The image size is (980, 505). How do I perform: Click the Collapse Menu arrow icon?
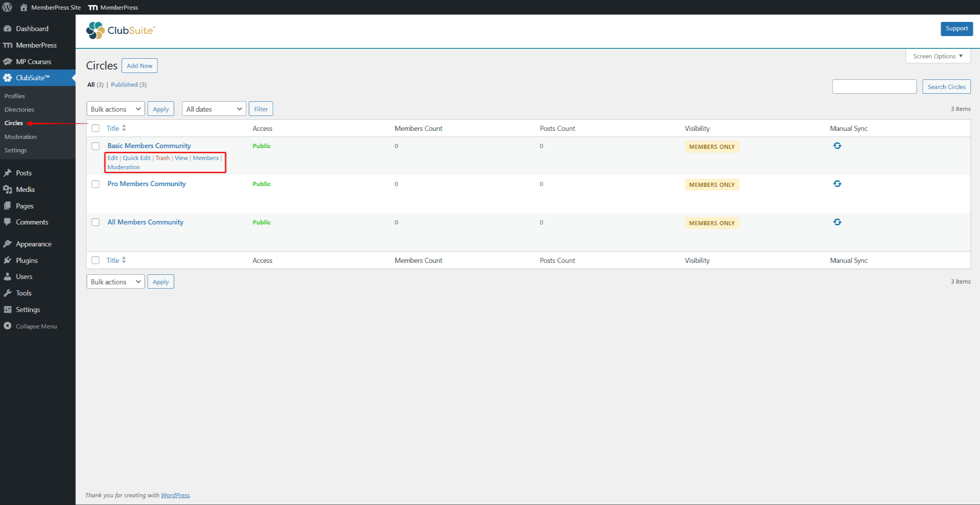[x=7, y=326]
